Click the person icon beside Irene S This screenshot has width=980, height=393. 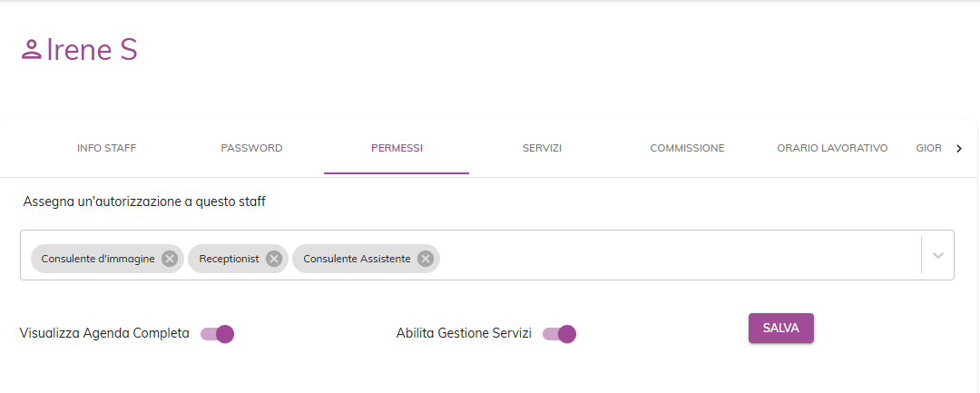tap(32, 50)
